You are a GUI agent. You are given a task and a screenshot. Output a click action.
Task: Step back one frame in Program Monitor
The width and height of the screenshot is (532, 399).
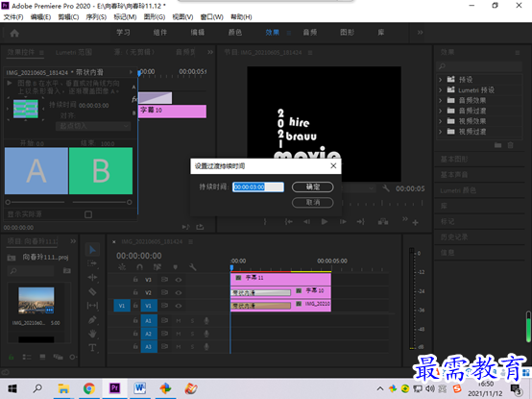306,222
